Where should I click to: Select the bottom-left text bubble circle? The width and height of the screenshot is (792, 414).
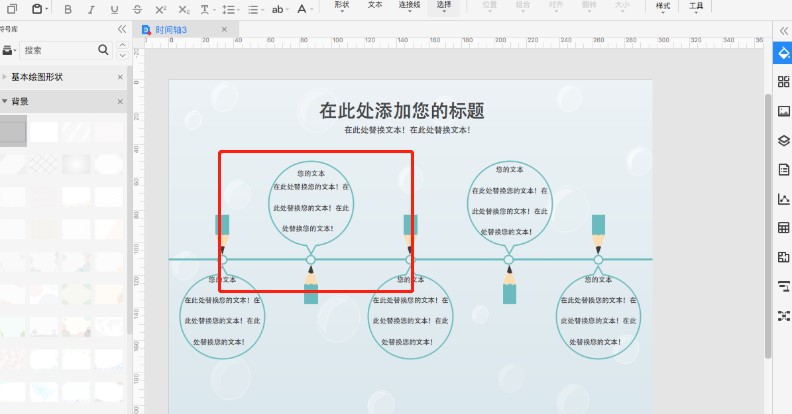[x=222, y=317]
